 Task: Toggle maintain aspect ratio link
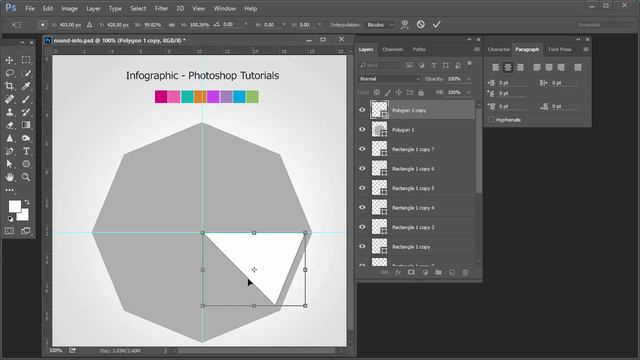coord(172,25)
